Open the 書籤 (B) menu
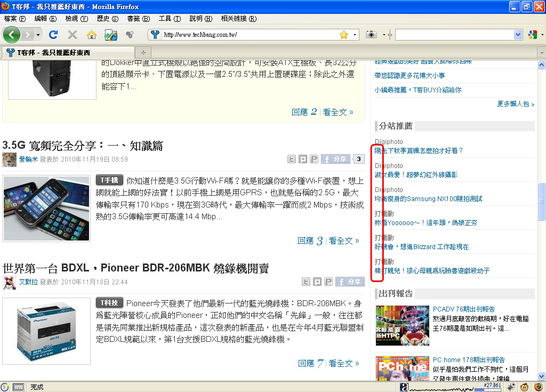 pos(139,19)
